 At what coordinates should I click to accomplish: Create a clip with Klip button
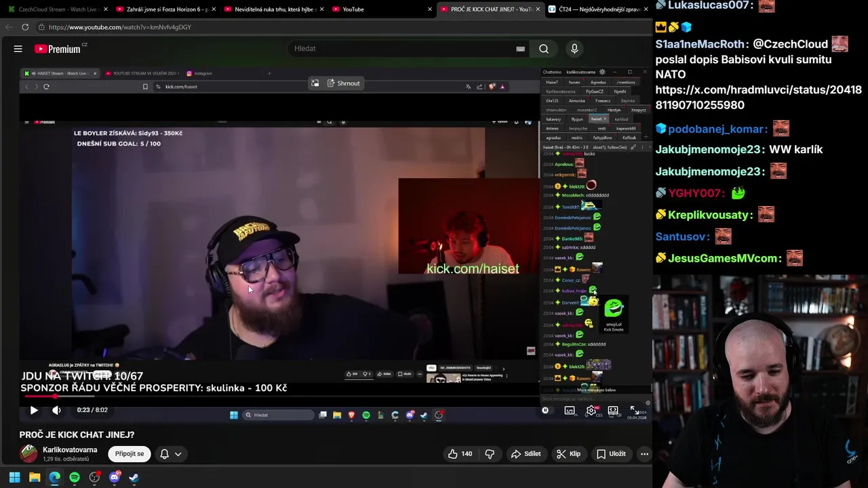click(x=568, y=454)
